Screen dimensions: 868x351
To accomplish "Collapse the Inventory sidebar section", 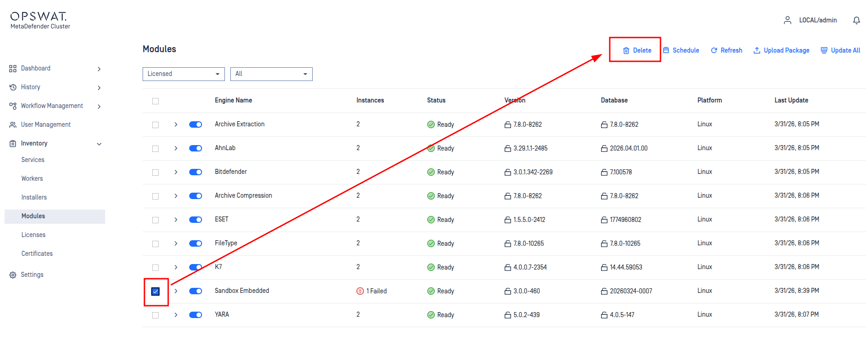I will pos(99,144).
